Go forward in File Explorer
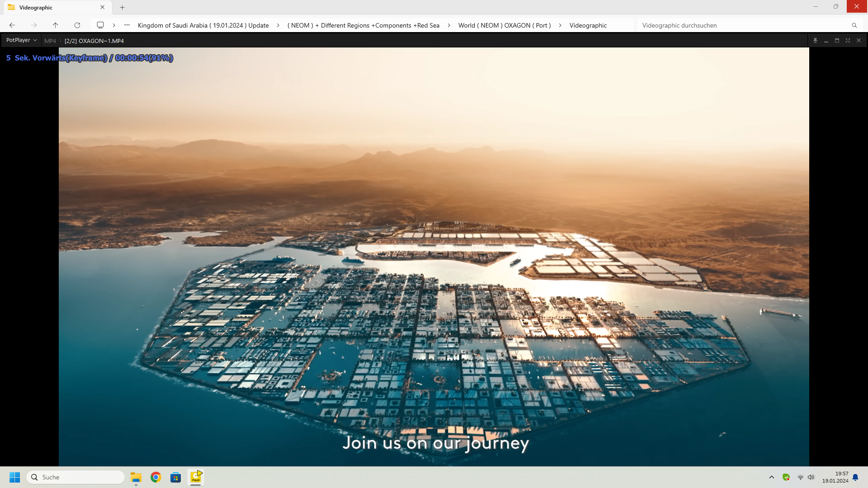 (x=34, y=25)
